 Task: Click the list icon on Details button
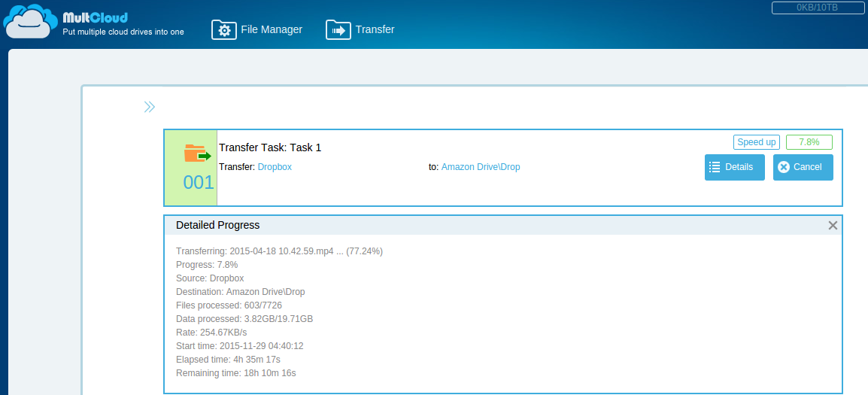coord(715,167)
